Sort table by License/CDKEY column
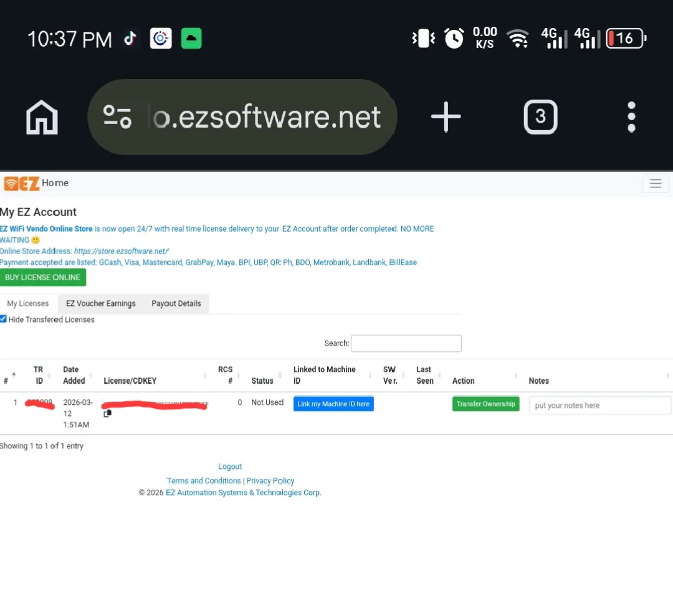This screenshot has height=616, width=673. pyautogui.click(x=155, y=376)
